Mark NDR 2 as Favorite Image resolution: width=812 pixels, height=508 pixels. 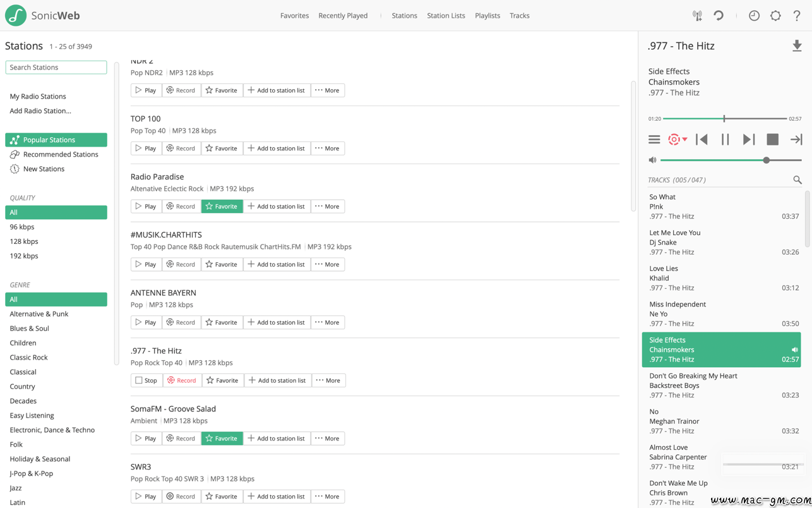click(x=222, y=90)
